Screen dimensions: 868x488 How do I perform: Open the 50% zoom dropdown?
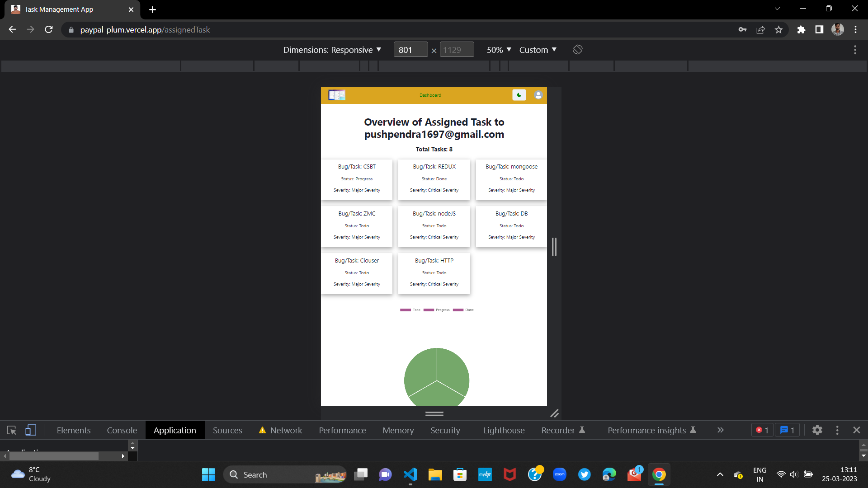coord(499,50)
